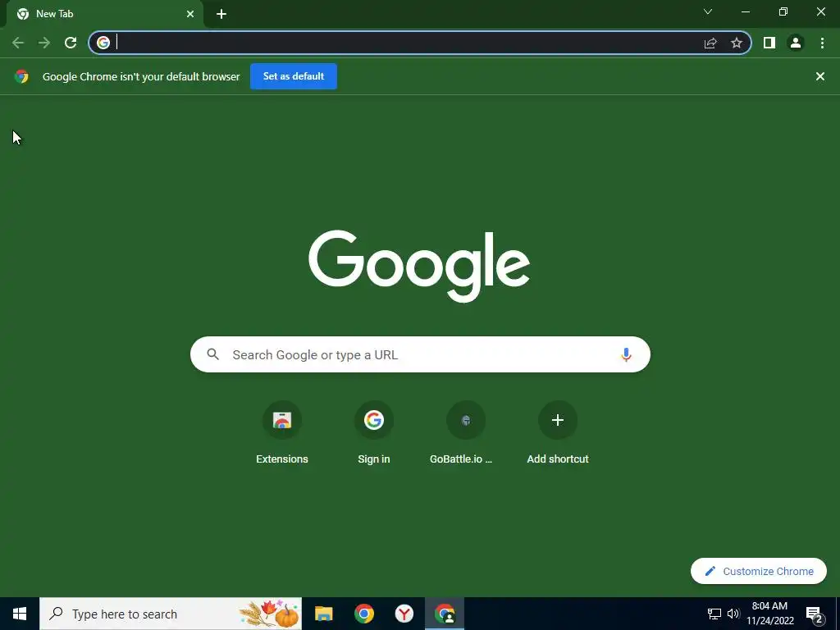Click the back navigation arrow
840x630 pixels.
pyautogui.click(x=18, y=43)
